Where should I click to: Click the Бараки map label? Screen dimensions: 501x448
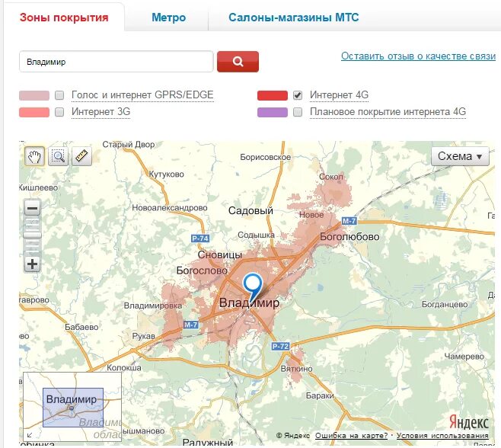click(x=320, y=396)
